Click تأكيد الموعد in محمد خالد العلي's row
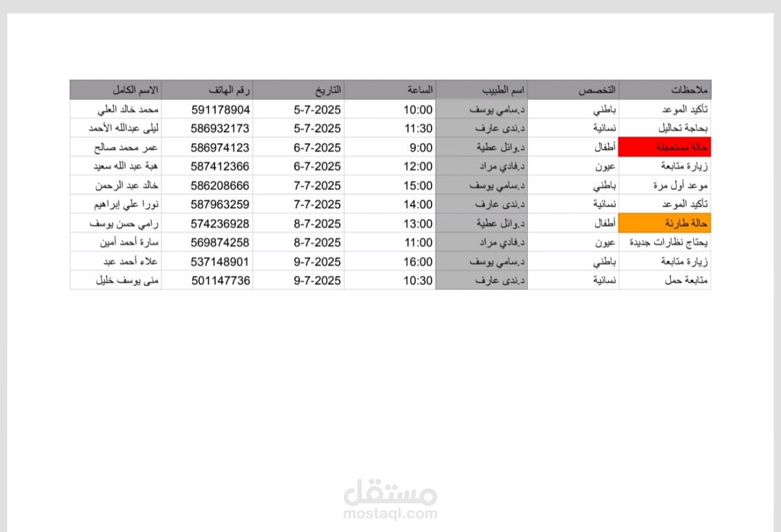781x532 pixels. click(x=685, y=109)
